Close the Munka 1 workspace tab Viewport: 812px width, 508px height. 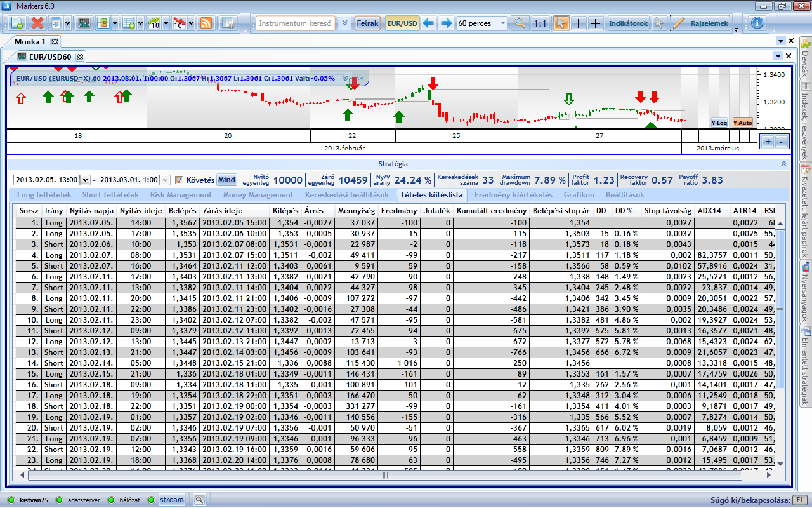(55, 41)
